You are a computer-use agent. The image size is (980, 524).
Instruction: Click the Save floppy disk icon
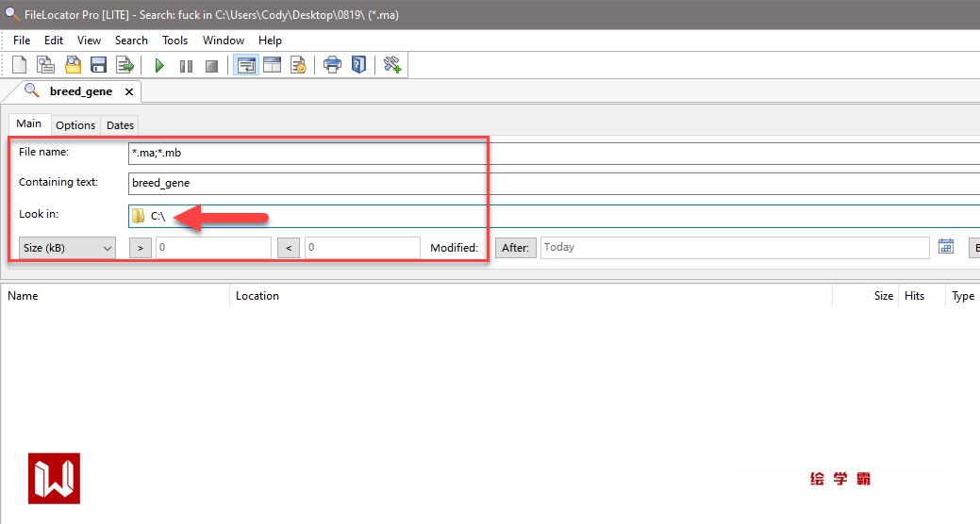(x=99, y=65)
